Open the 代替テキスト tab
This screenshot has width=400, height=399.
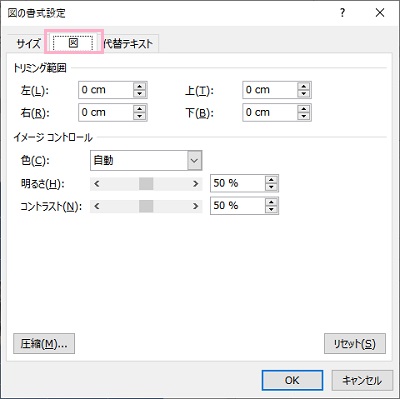coord(128,44)
